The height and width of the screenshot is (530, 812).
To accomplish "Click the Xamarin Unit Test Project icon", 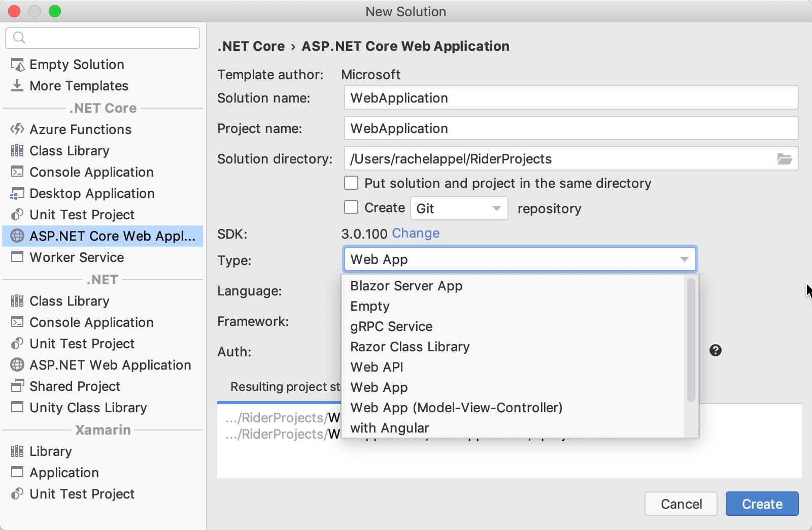I will [x=17, y=493].
